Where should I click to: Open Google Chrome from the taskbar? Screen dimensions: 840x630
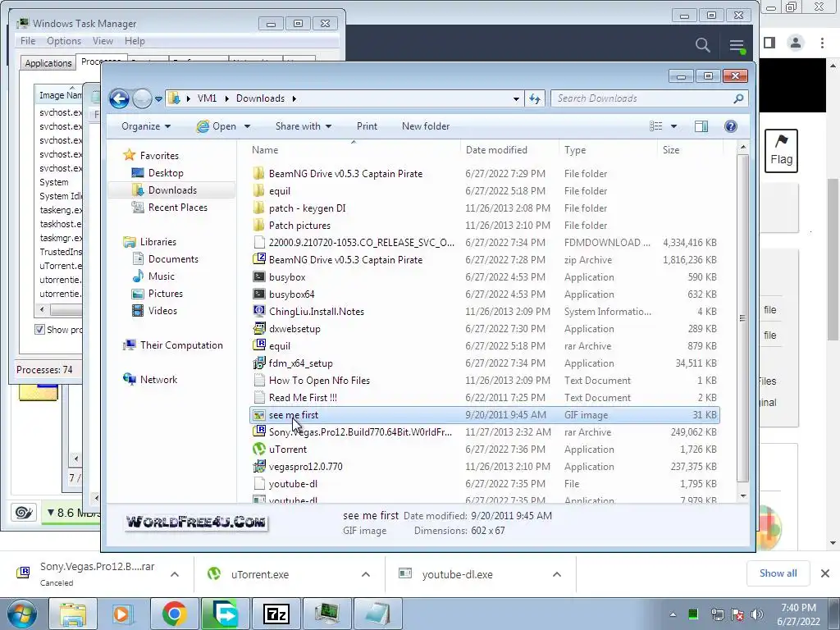tap(174, 614)
